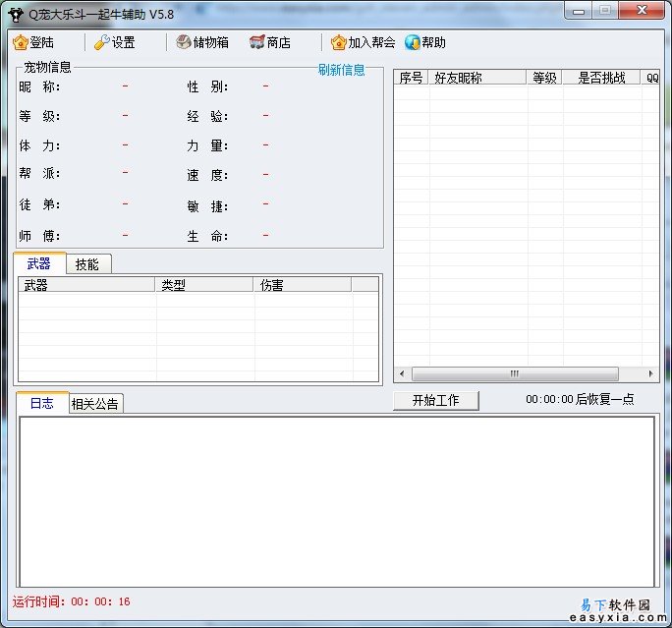The width and height of the screenshot is (672, 628).
Task: Click the 登陆 login toolbar icon
Action: pos(21,43)
